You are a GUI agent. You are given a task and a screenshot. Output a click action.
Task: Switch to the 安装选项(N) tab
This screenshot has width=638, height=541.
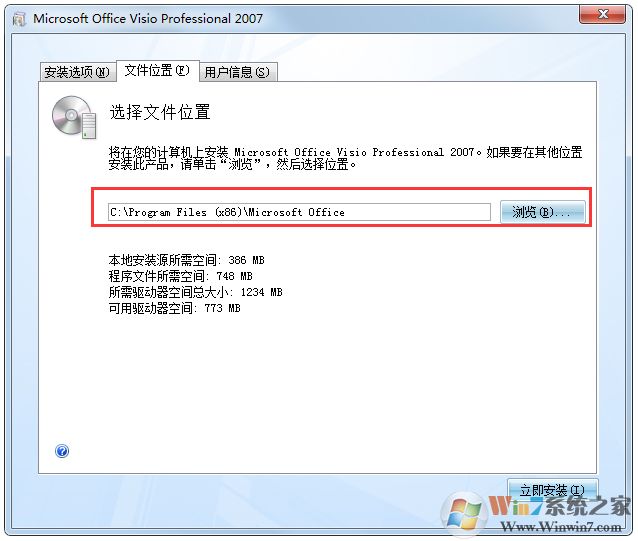(77, 72)
